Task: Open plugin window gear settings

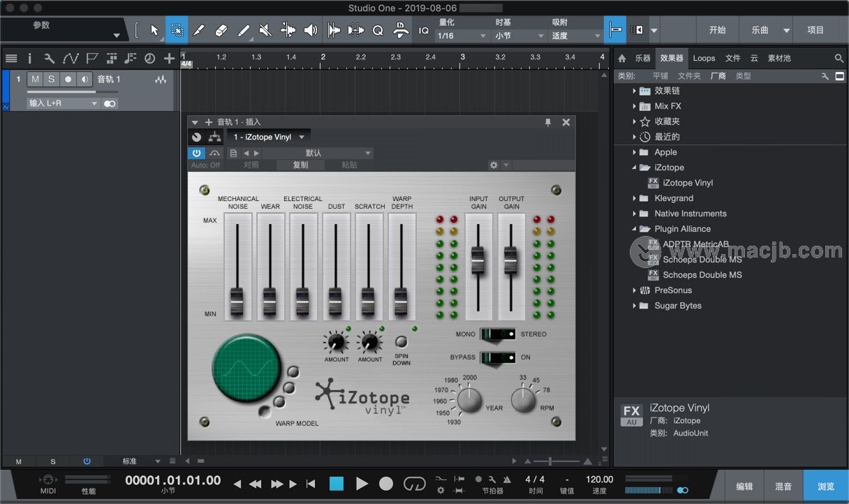Action: point(494,165)
